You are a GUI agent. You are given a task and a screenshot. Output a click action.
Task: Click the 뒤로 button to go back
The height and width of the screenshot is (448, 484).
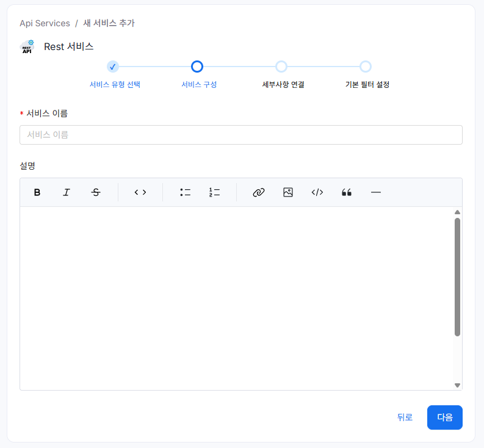click(405, 417)
